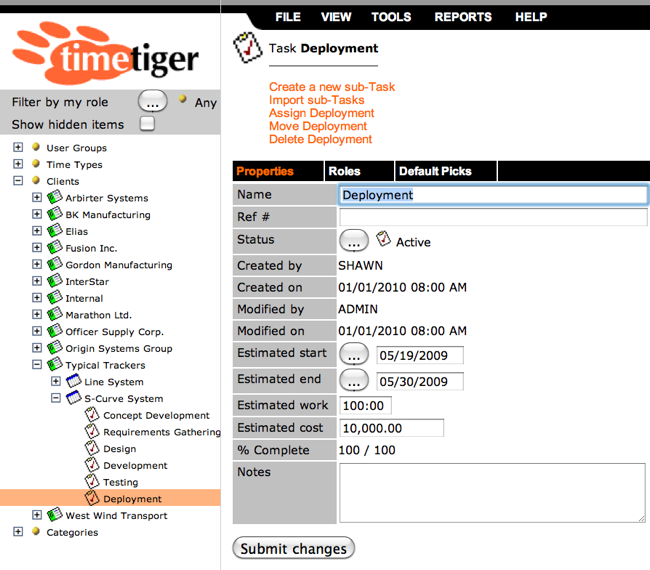Viewport: 650px width, 570px height.
Task: Click the Internal client icon
Action: click(x=55, y=297)
